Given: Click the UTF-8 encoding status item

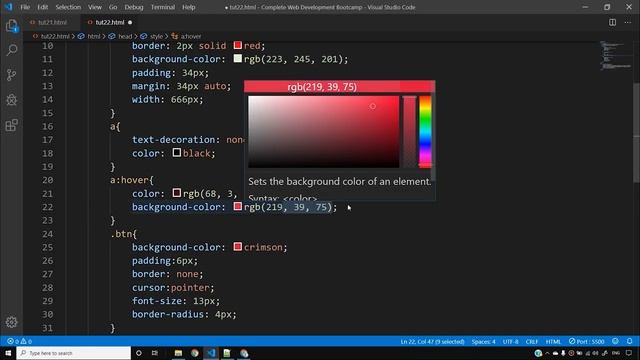Looking at the screenshot, I should [x=511, y=341].
